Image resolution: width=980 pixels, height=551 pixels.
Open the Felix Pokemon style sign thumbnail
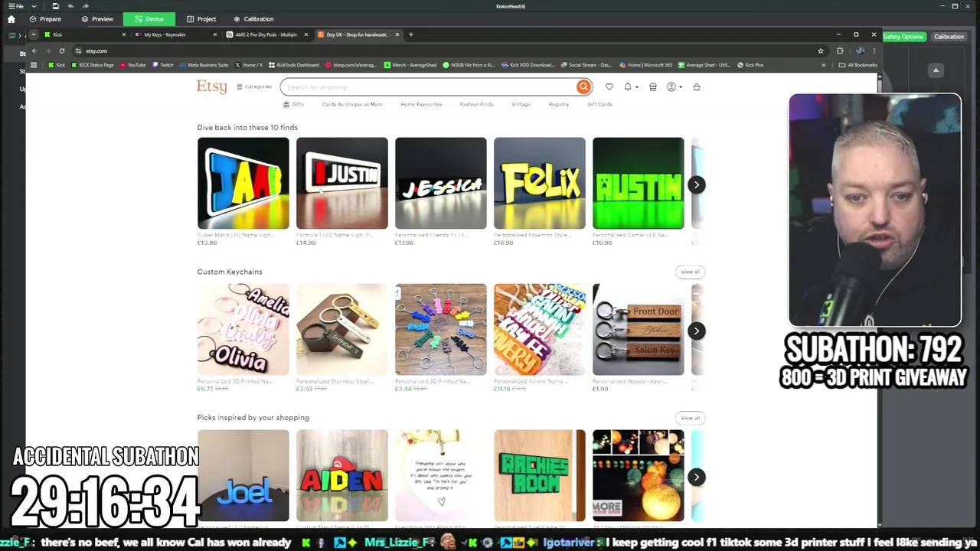click(540, 183)
